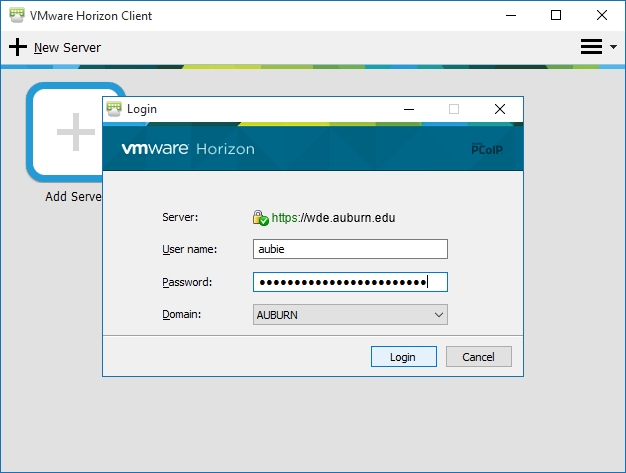Click small arrow beside the hamburger menu
Viewport: 626px width, 473px height.
613,47
